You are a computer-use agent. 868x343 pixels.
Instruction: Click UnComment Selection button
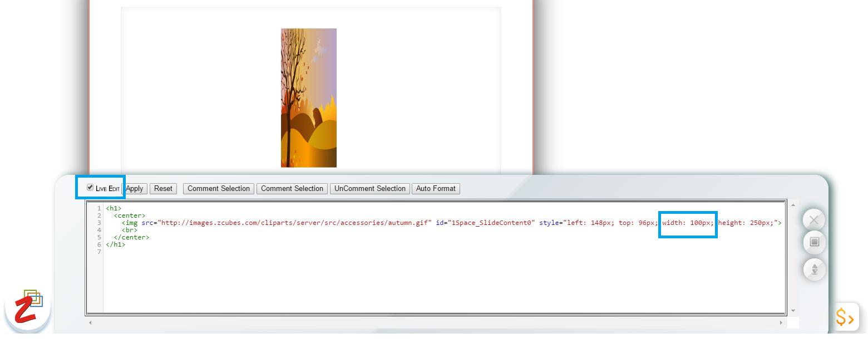(370, 189)
